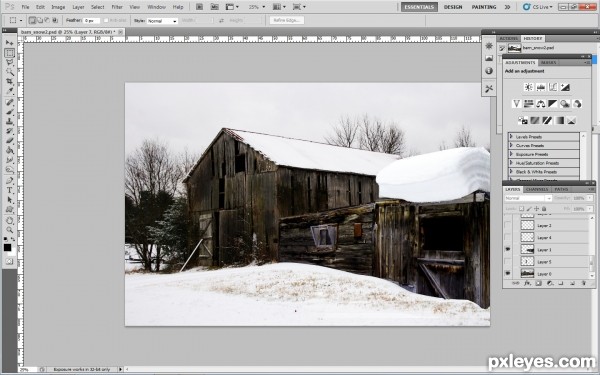600x375 pixels.
Task: Select the History Brush tool
Action: pos(10,131)
